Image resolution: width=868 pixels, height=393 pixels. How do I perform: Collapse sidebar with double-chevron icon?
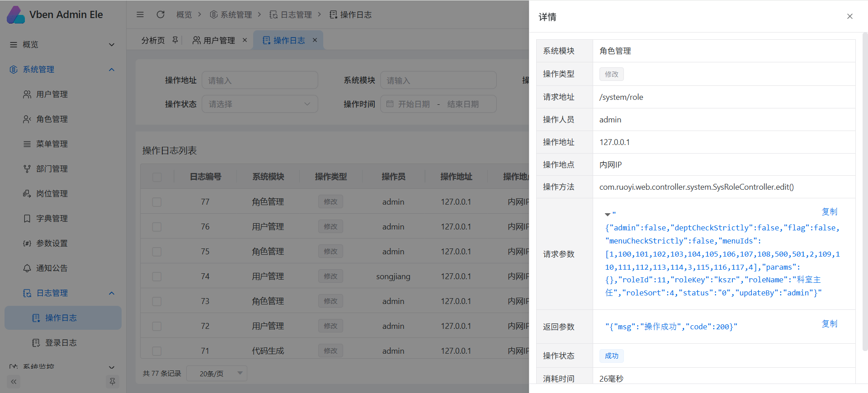pos(14,382)
